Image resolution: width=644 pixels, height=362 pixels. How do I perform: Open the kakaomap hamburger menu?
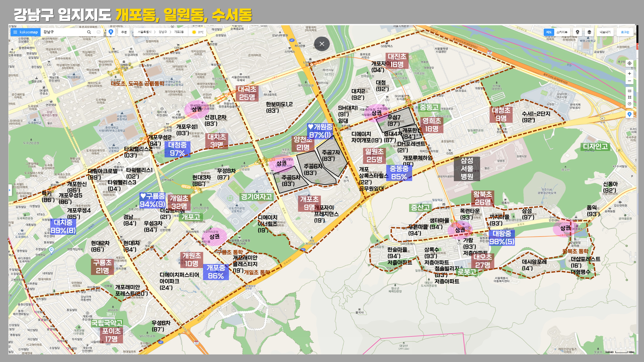pos(15,32)
